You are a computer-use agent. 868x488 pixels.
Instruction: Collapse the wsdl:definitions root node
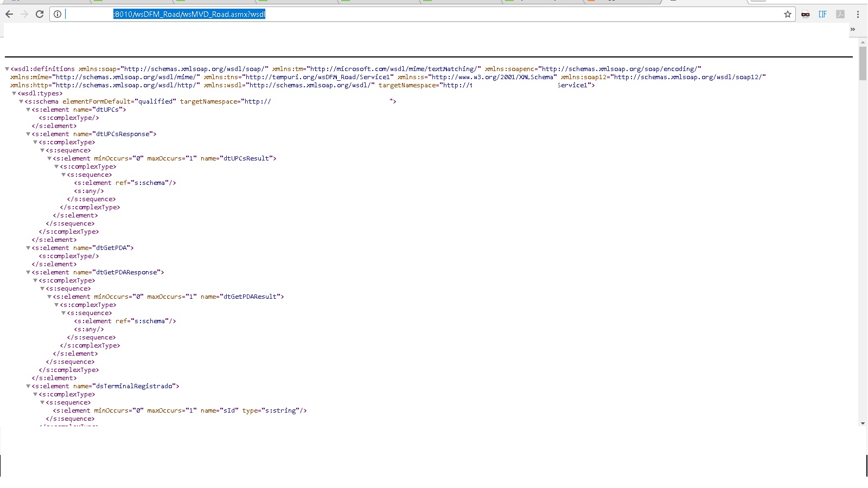point(7,69)
